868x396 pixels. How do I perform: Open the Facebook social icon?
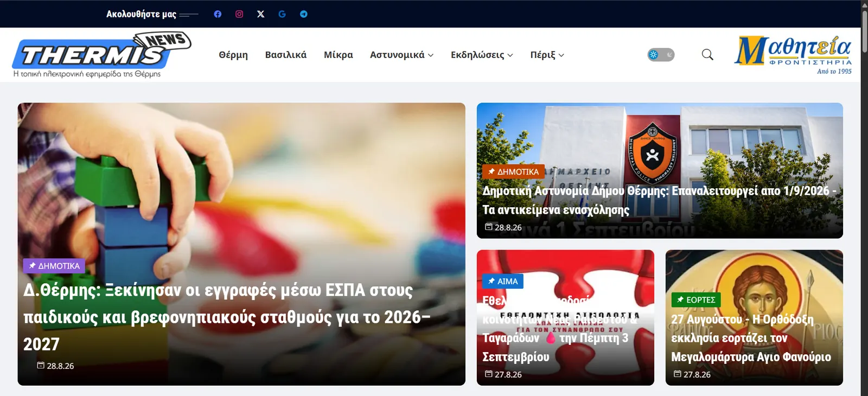pos(218,14)
